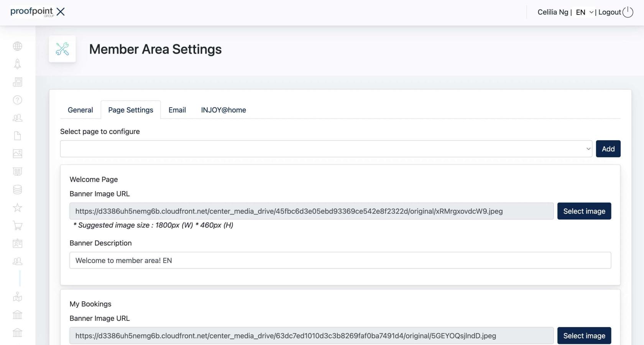Click the wrench and screwdriver settings icon
Viewport: 644px width, 345px height.
point(62,49)
